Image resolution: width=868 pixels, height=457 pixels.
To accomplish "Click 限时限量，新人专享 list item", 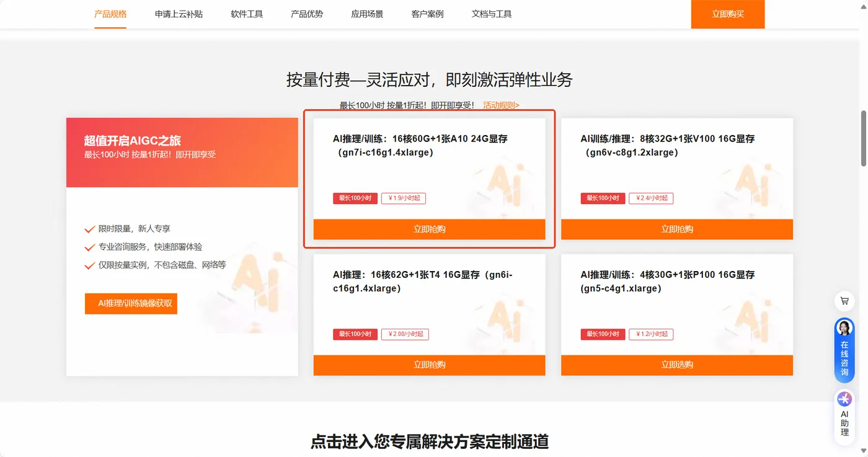I will tap(134, 229).
